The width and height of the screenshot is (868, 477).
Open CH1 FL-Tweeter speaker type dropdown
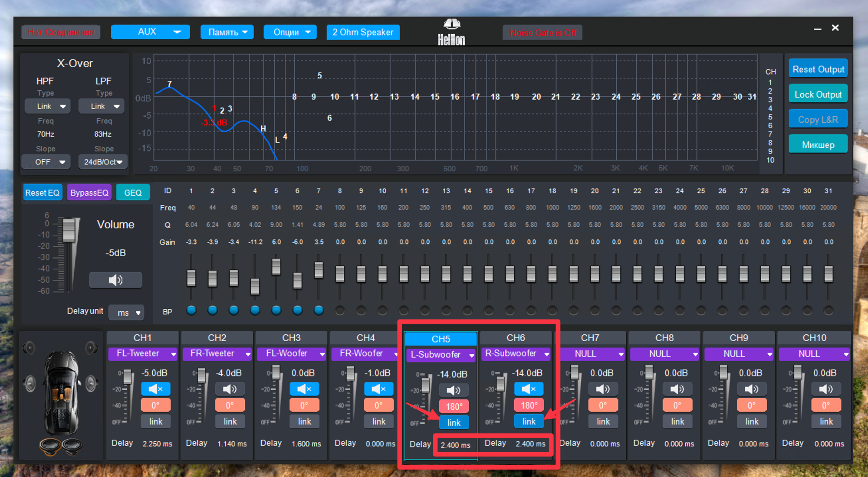(142, 354)
